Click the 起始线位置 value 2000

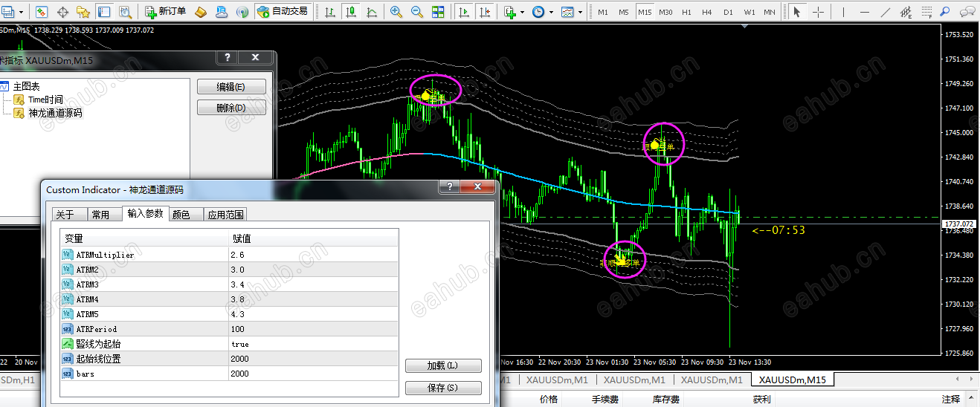(x=314, y=359)
